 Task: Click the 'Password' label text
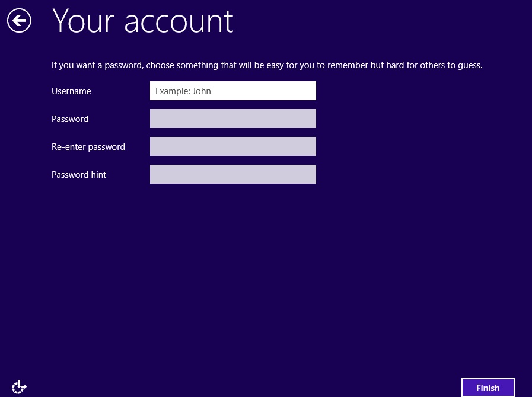(x=70, y=119)
